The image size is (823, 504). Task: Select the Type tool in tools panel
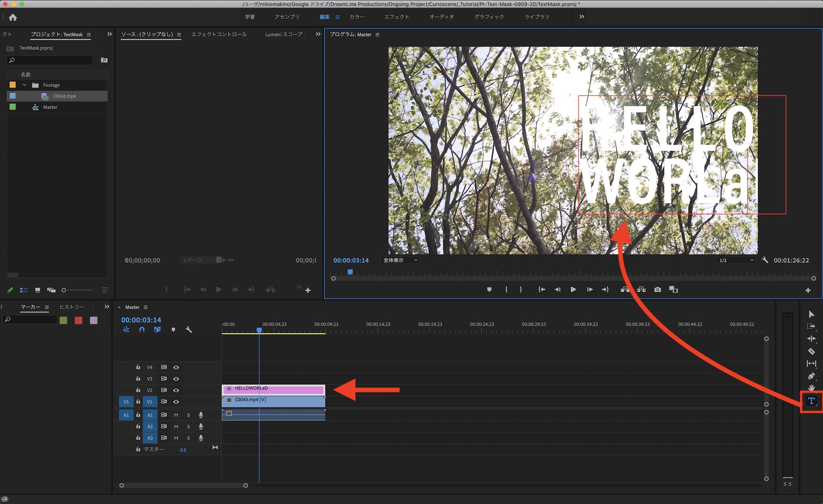[811, 401]
